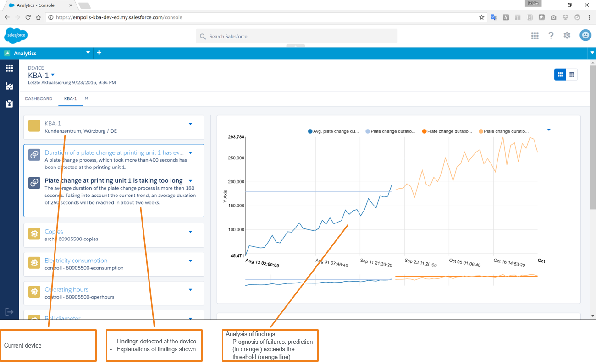
Task: Click the browser address bar
Action: (183, 17)
